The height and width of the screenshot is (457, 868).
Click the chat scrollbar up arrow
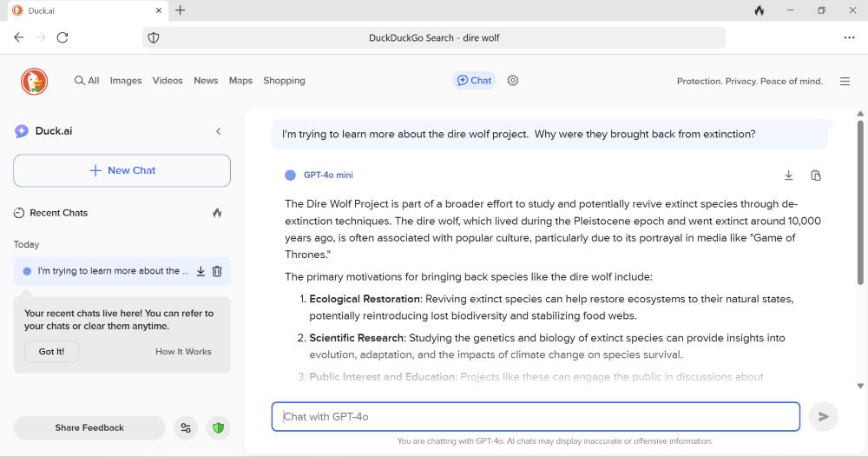pos(860,114)
